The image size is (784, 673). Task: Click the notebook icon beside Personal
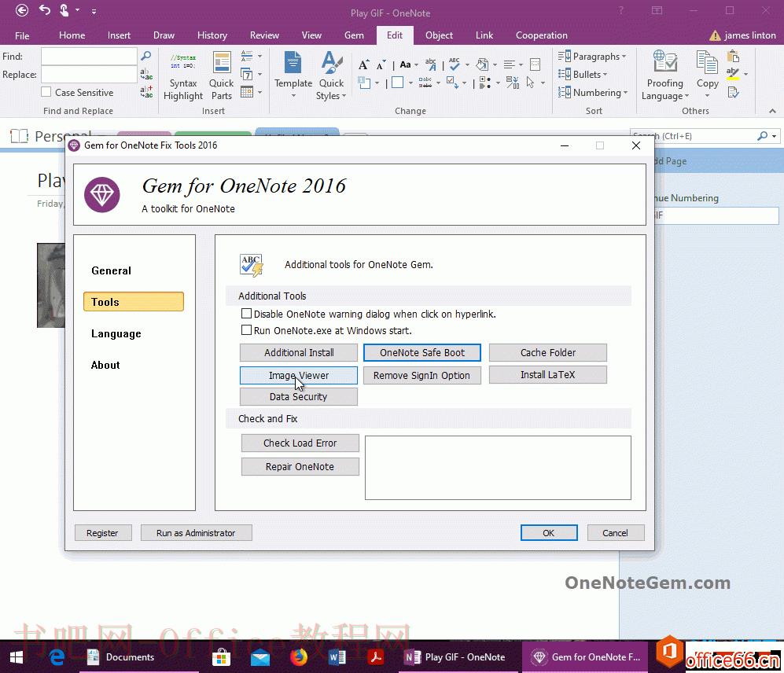click(x=19, y=135)
